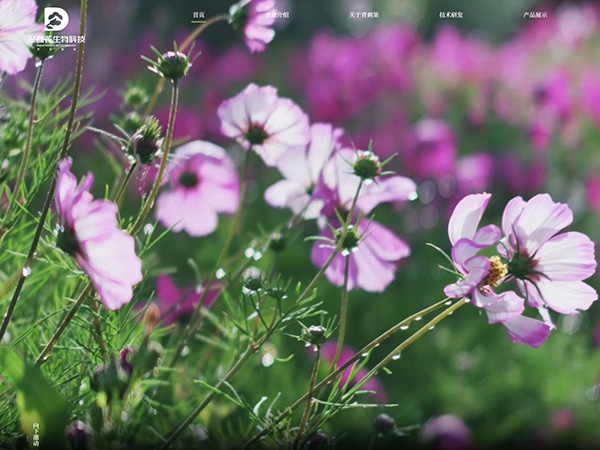
Task: Click the green leaf in bottom-left corner
Action: point(35,395)
